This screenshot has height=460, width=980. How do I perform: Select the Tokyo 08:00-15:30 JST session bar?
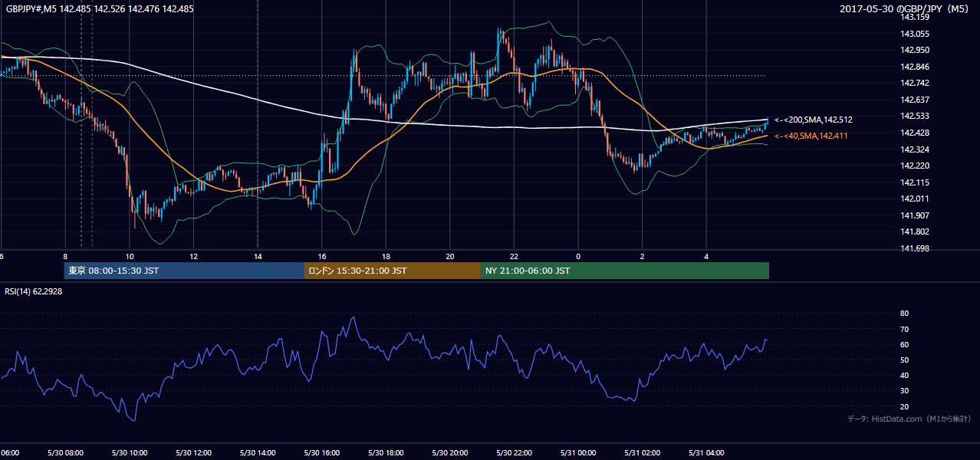[184, 271]
